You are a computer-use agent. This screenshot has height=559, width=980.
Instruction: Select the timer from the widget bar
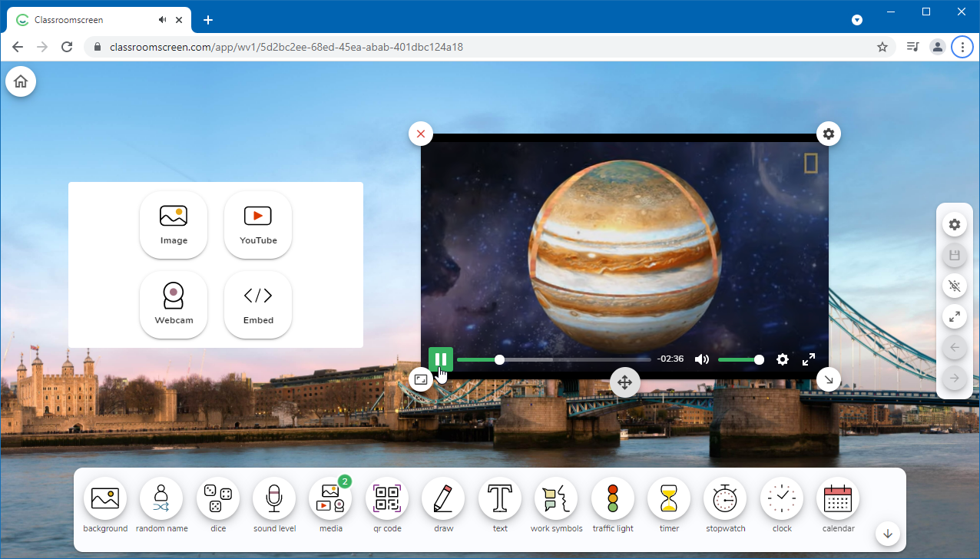click(x=668, y=498)
